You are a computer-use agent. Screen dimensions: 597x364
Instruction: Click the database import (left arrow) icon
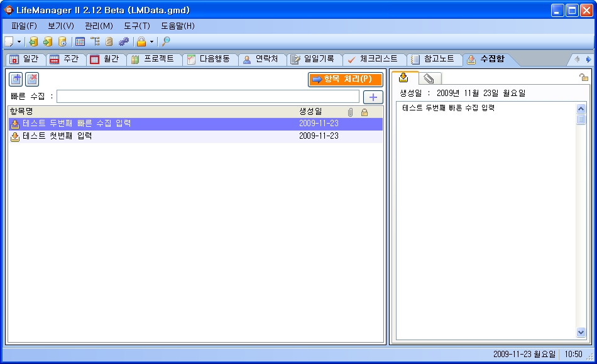pyautogui.click(x=33, y=41)
